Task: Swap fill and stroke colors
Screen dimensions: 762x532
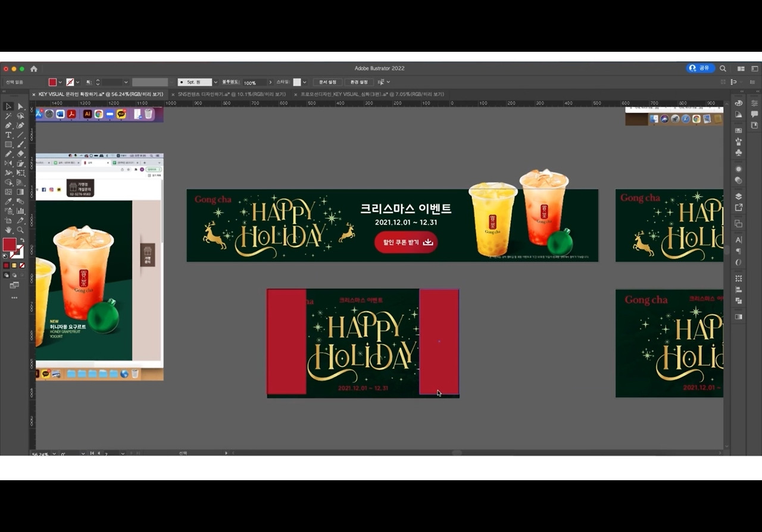Action: [x=21, y=241]
